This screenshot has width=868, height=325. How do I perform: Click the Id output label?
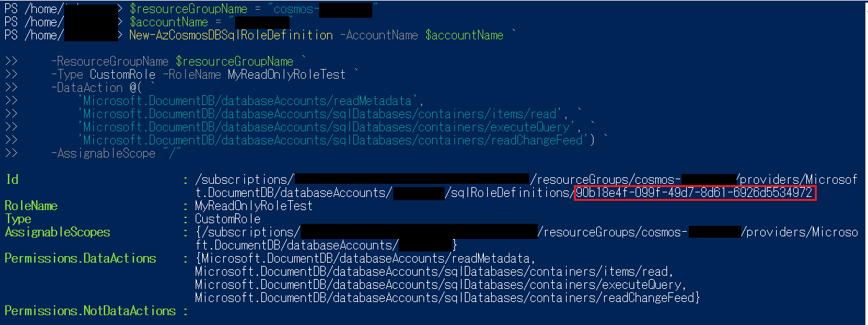click(11, 179)
